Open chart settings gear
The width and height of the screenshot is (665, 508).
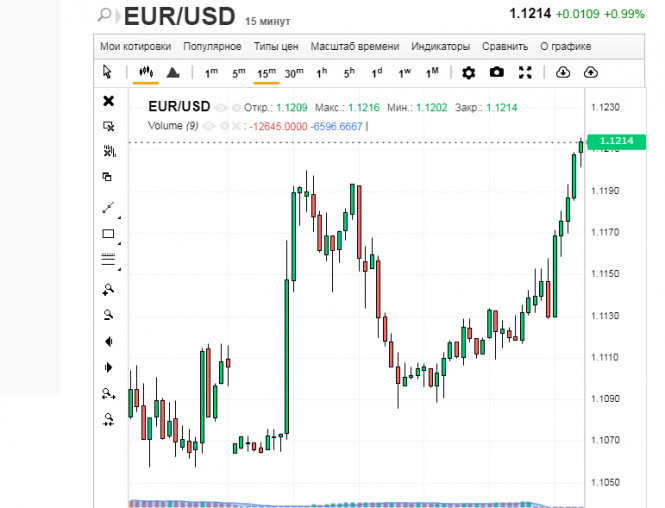point(468,73)
